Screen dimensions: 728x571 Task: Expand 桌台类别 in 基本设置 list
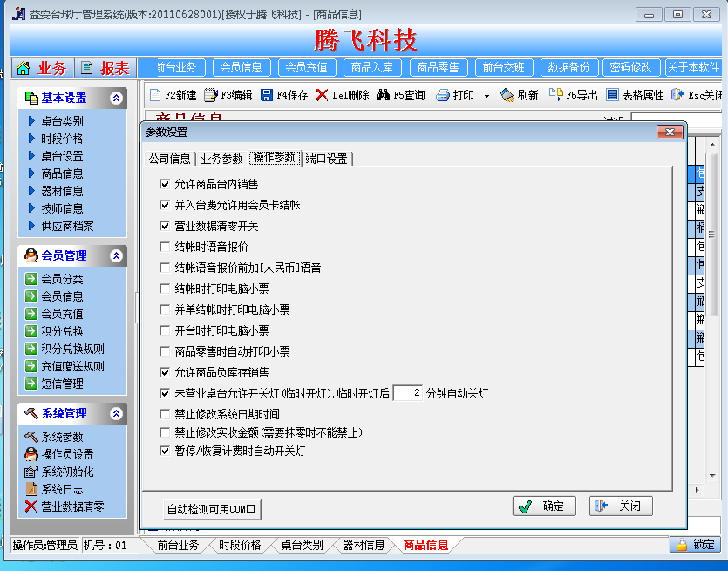tap(56, 121)
